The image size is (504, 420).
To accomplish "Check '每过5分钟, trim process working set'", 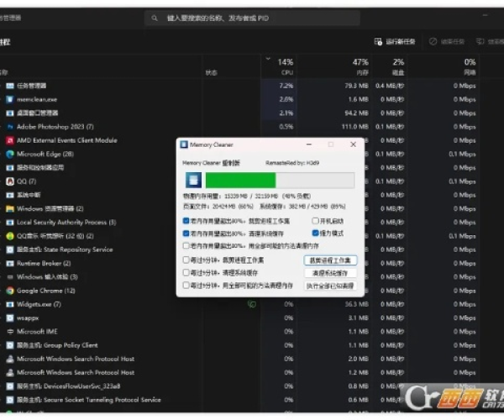I will click(x=186, y=260).
